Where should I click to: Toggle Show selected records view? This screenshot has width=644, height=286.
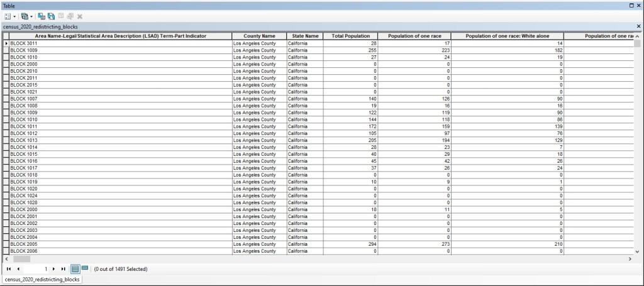85,268
